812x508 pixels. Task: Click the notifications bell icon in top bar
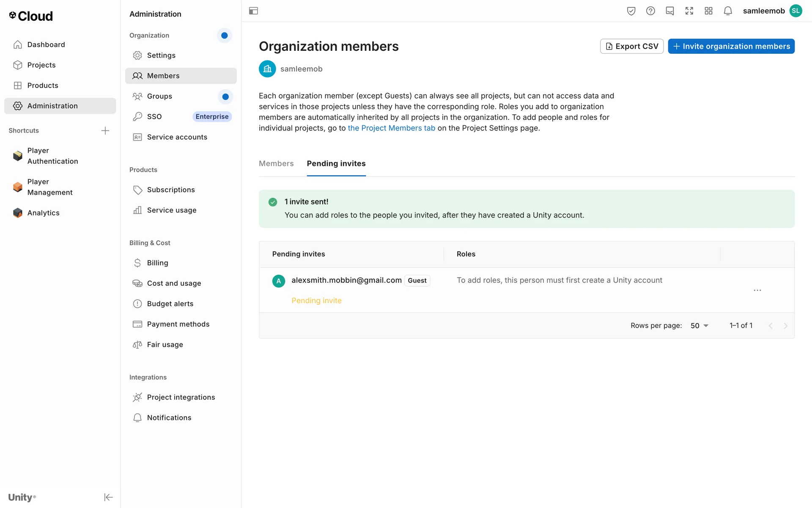click(728, 11)
